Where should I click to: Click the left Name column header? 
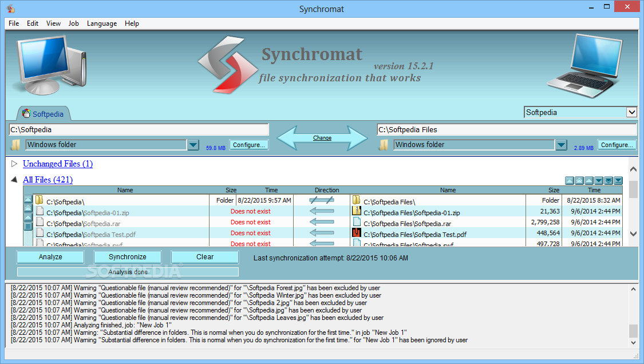[x=125, y=190]
